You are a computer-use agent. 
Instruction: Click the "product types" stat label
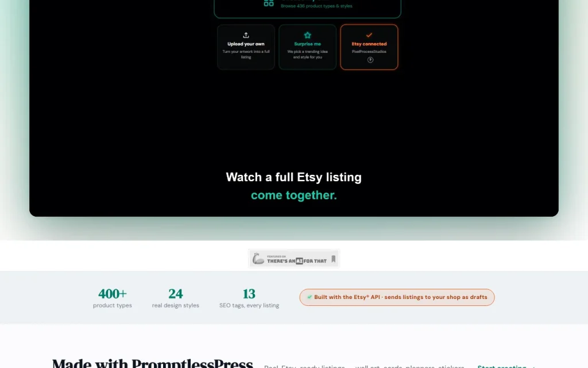click(113, 305)
